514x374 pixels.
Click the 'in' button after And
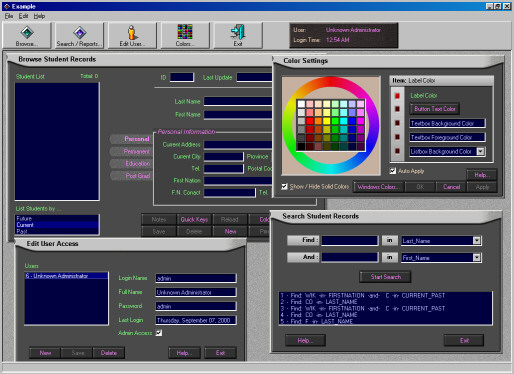pyautogui.click(x=389, y=257)
